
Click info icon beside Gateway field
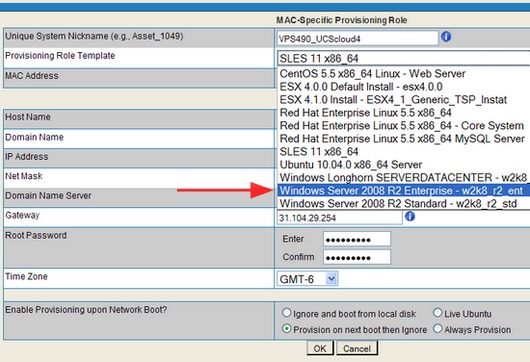pyautogui.click(x=410, y=216)
